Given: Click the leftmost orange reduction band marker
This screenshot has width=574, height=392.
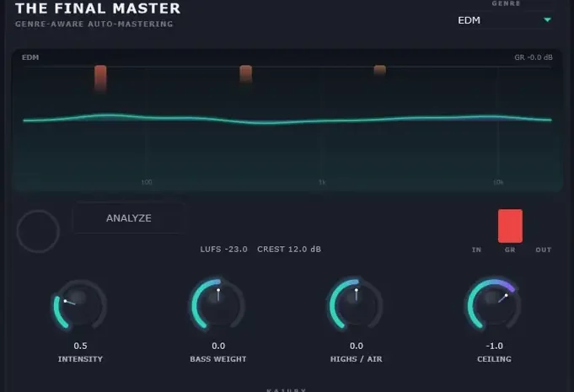Looking at the screenshot, I should coord(100,78).
